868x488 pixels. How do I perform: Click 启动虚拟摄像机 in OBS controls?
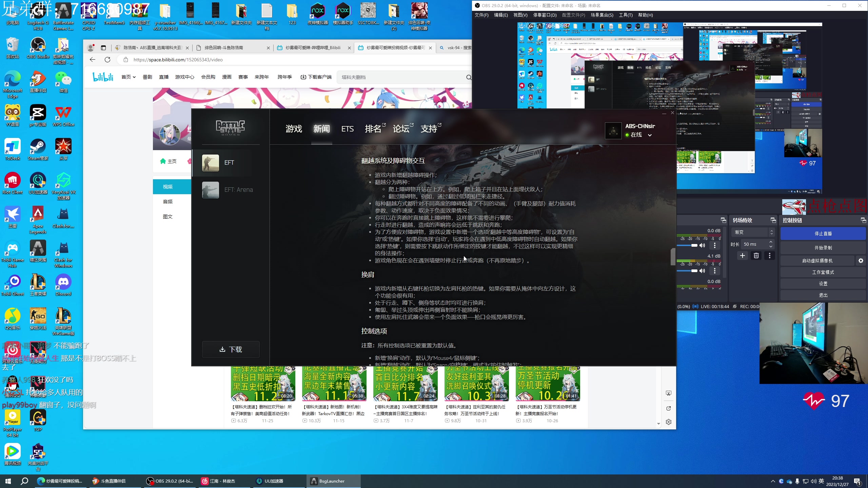[817, 261]
